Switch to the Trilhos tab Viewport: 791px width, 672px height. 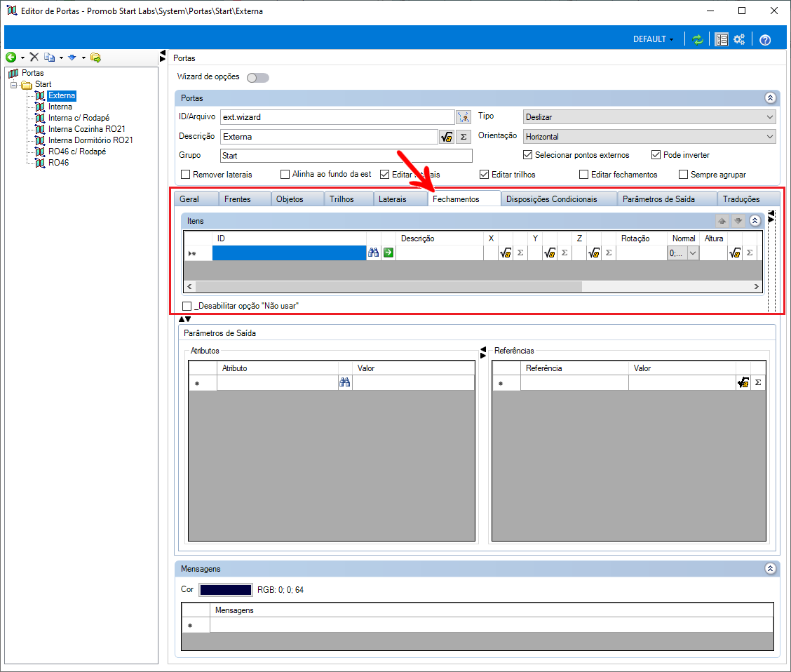point(349,199)
